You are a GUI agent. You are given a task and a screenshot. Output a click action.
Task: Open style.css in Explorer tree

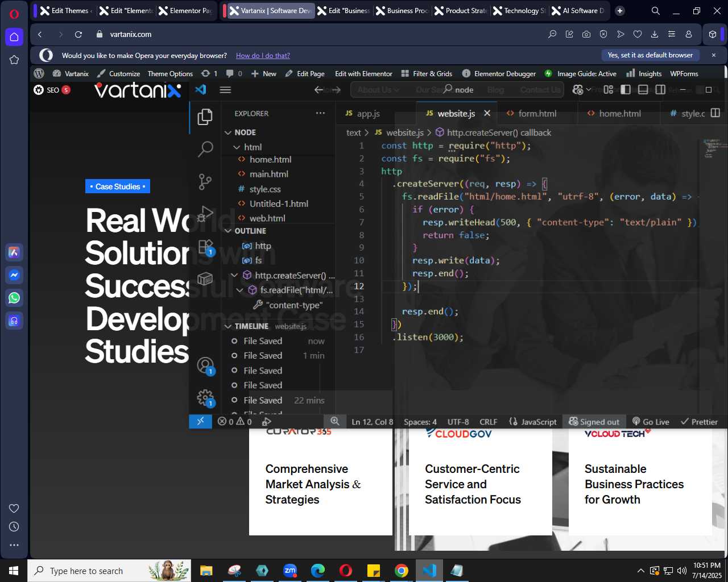[x=264, y=189]
